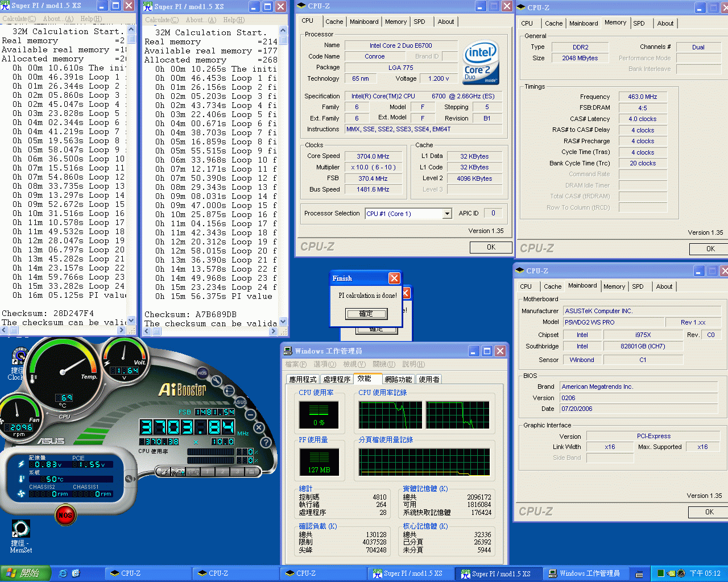728x582 pixels.
Task: Click Checksum A7B689DB in right Super PI
Action: coord(190,314)
